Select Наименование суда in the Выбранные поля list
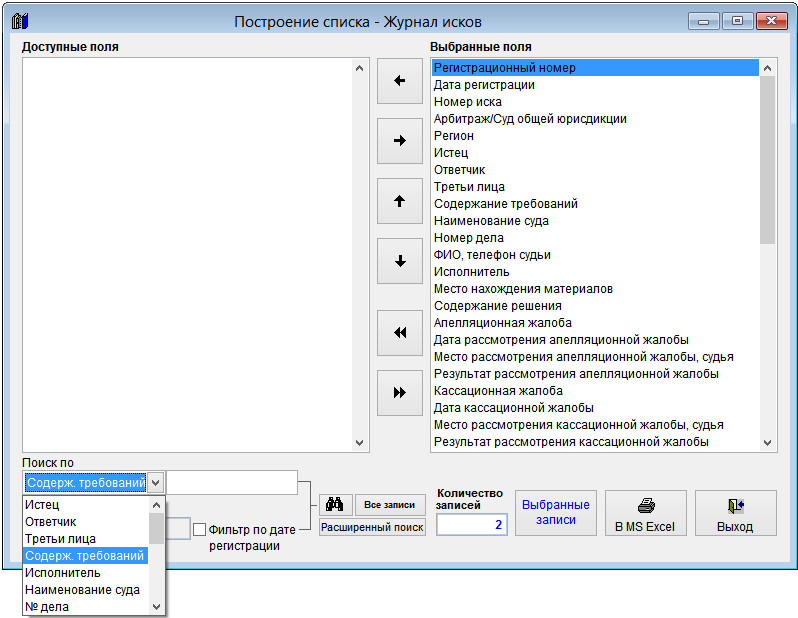The image size is (798, 618). [x=595, y=221]
